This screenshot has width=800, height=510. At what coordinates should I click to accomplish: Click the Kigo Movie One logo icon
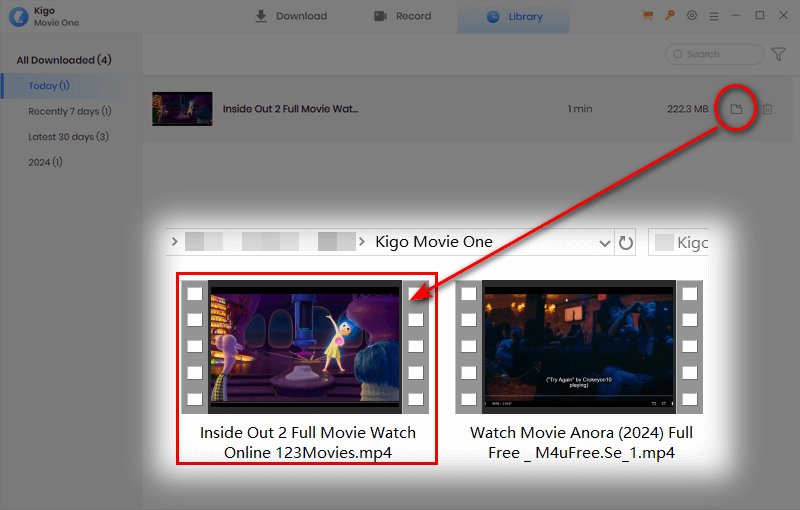pyautogui.click(x=18, y=16)
